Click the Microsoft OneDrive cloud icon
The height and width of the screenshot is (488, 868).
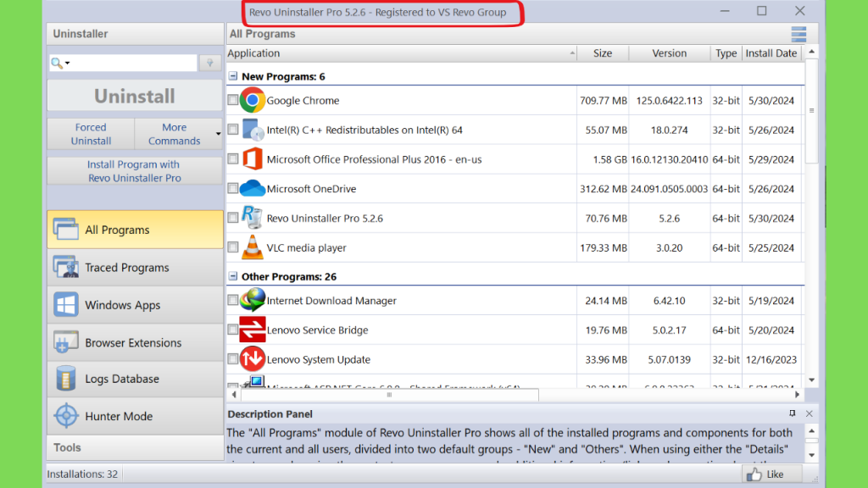tap(253, 189)
